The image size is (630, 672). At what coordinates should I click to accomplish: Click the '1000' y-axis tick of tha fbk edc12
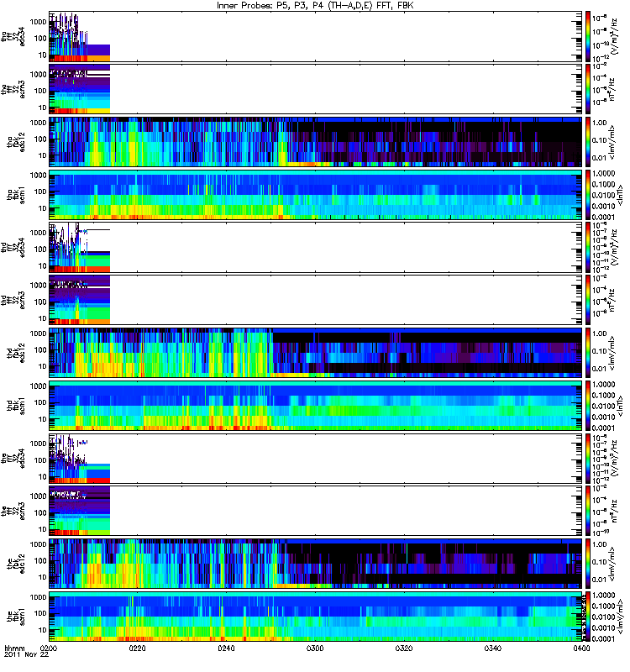click(38, 123)
